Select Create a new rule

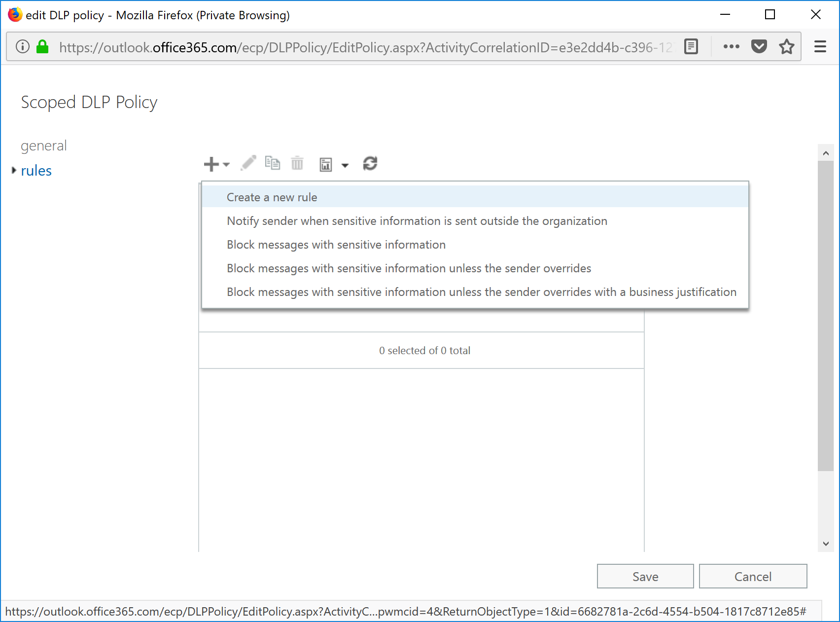pyautogui.click(x=272, y=197)
